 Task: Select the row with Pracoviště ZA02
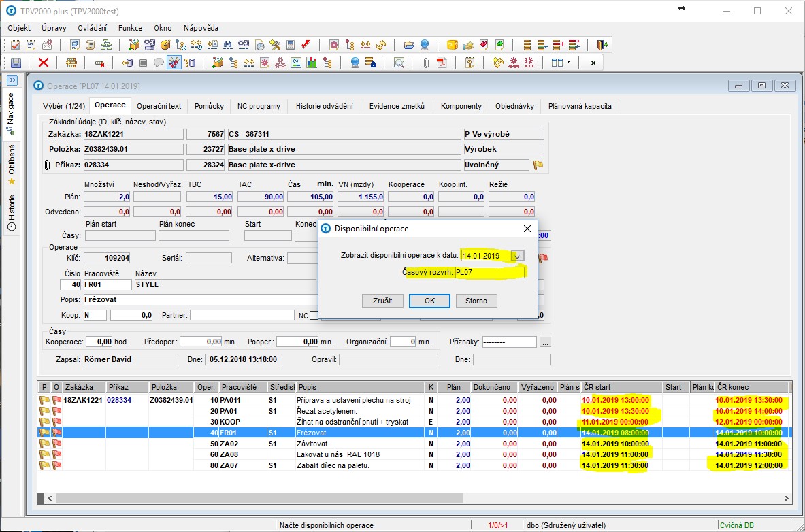tap(414, 444)
